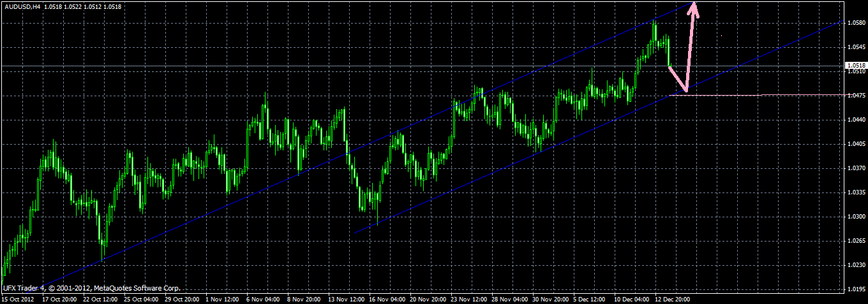The height and width of the screenshot is (304, 868).
Task: Click the 23 Nov 12:00 time label
Action: pos(468,298)
